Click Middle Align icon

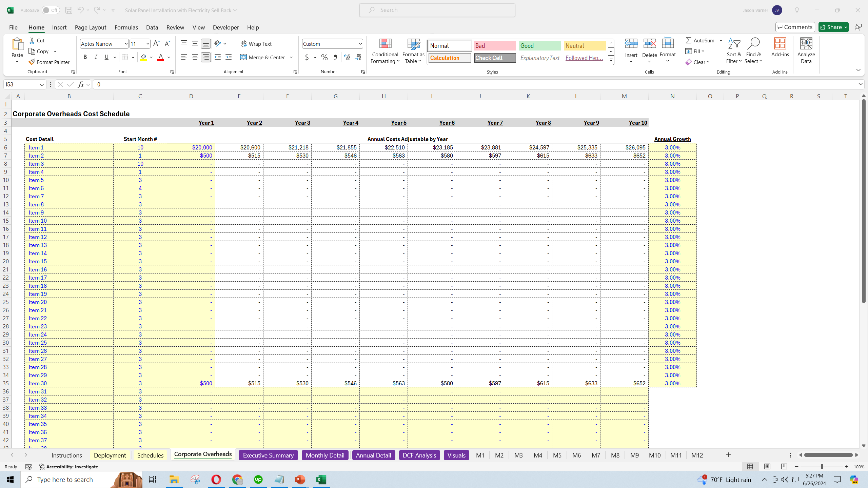(x=195, y=43)
